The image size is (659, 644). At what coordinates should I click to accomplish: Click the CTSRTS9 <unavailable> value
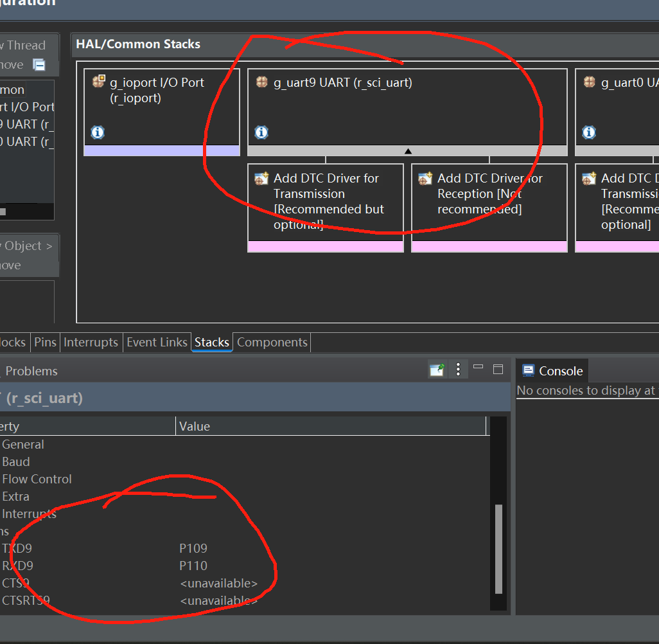(x=218, y=601)
